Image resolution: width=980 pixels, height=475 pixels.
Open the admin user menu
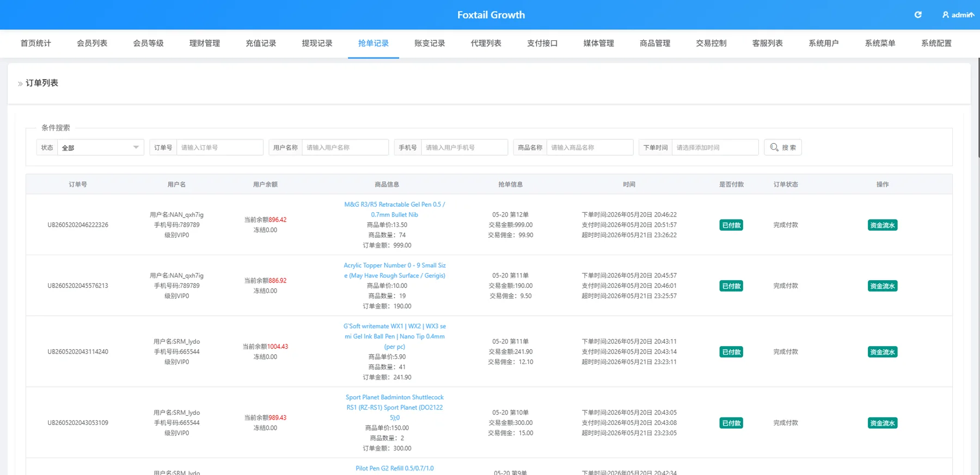[958, 15]
